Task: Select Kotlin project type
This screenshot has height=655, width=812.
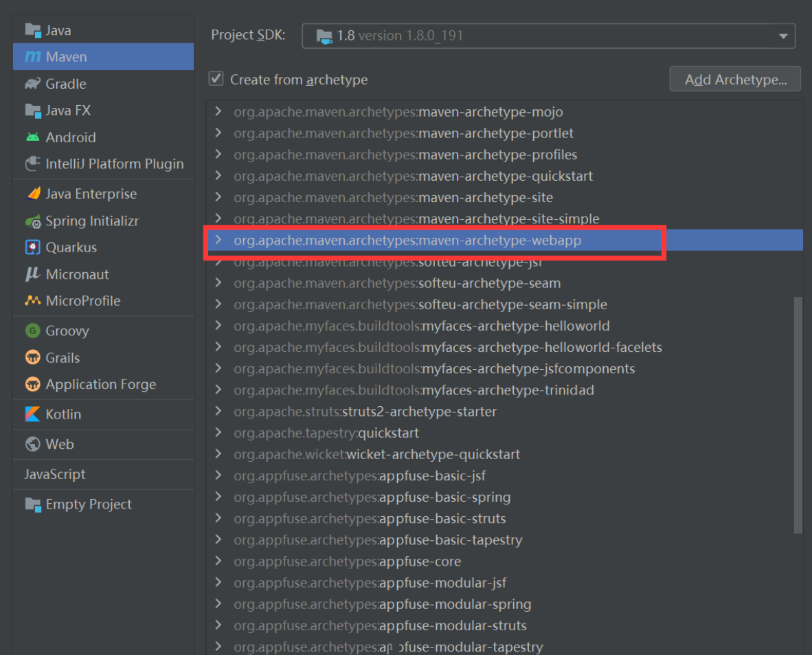Action: [103, 414]
